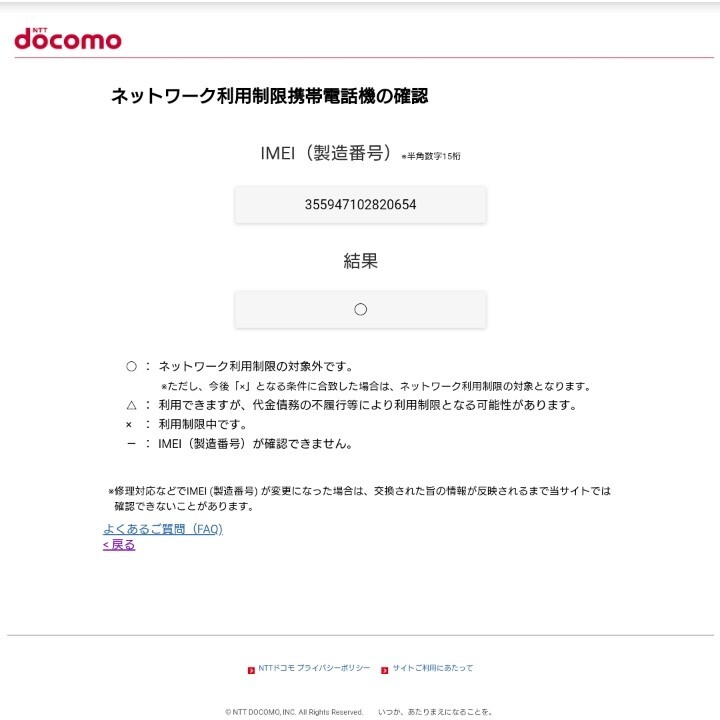The height and width of the screenshot is (720, 720).
Task: Open the よくあるご質問 (FAQ) link
Action: pyautogui.click(x=163, y=529)
